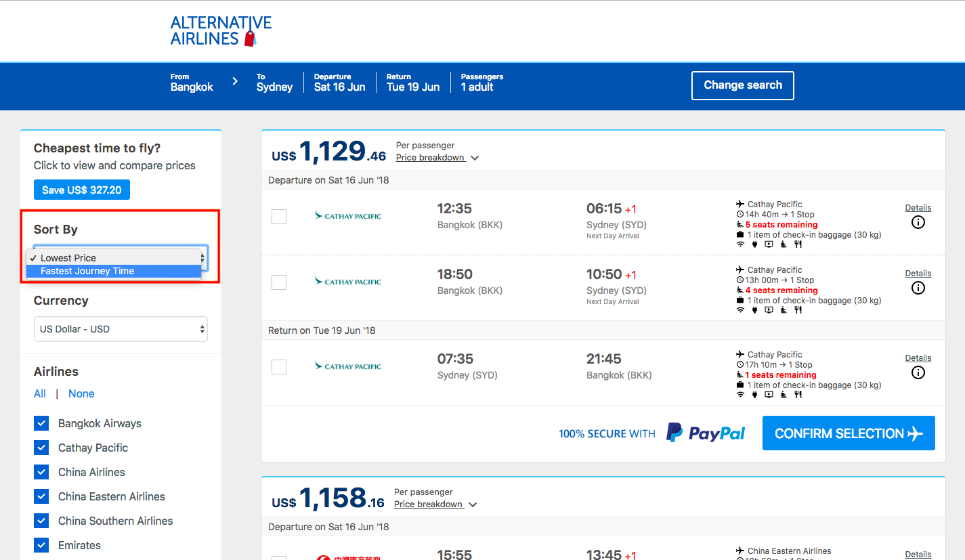The height and width of the screenshot is (560, 965).
Task: Click the Change search button
Action: [743, 85]
